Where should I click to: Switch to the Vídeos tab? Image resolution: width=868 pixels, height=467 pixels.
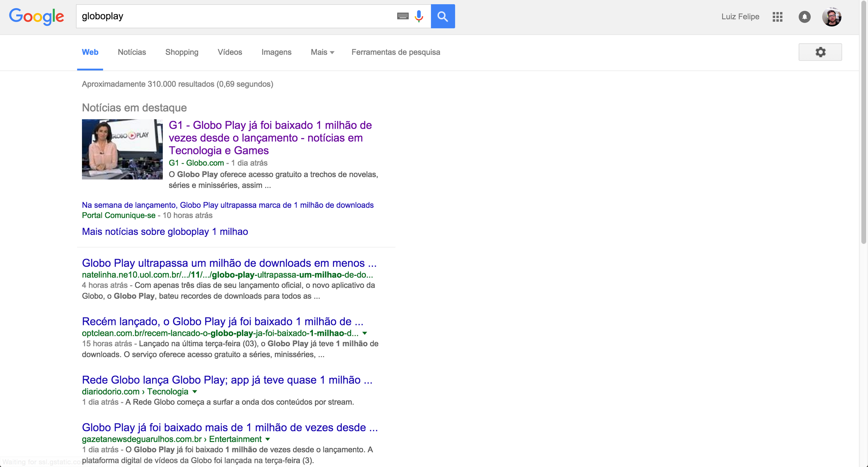[230, 52]
